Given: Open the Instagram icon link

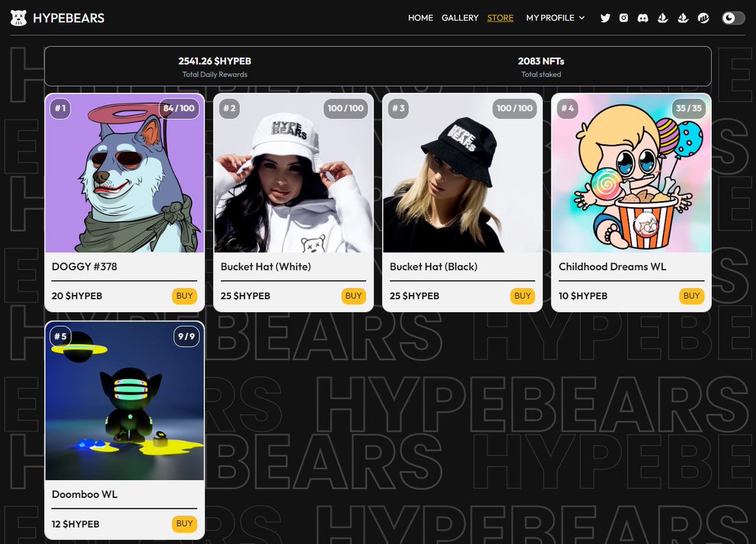Looking at the screenshot, I should coord(624,18).
